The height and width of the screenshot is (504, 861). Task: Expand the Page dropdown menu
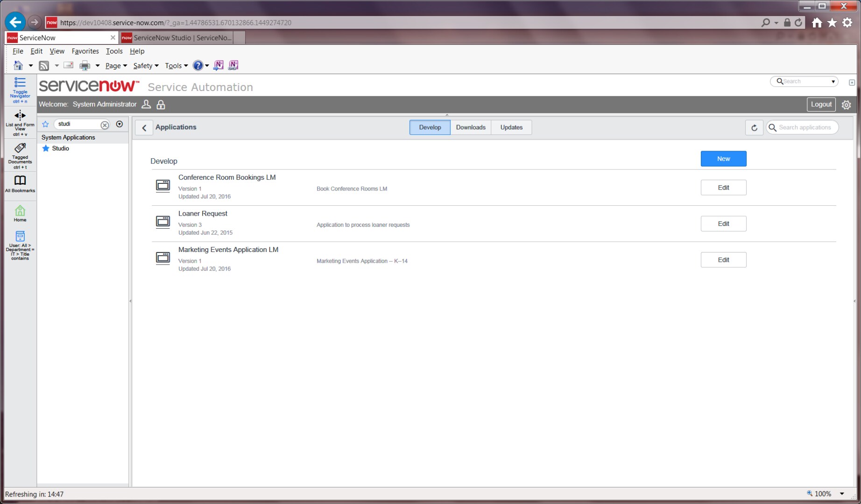(116, 66)
